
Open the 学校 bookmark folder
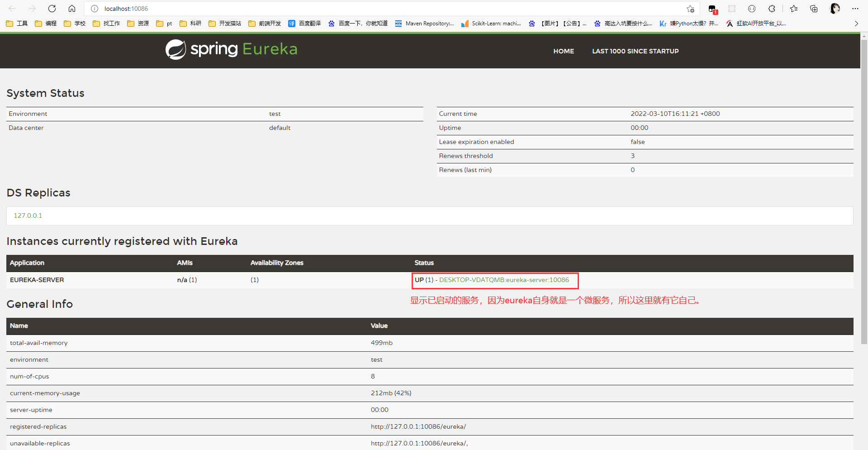[x=75, y=24]
